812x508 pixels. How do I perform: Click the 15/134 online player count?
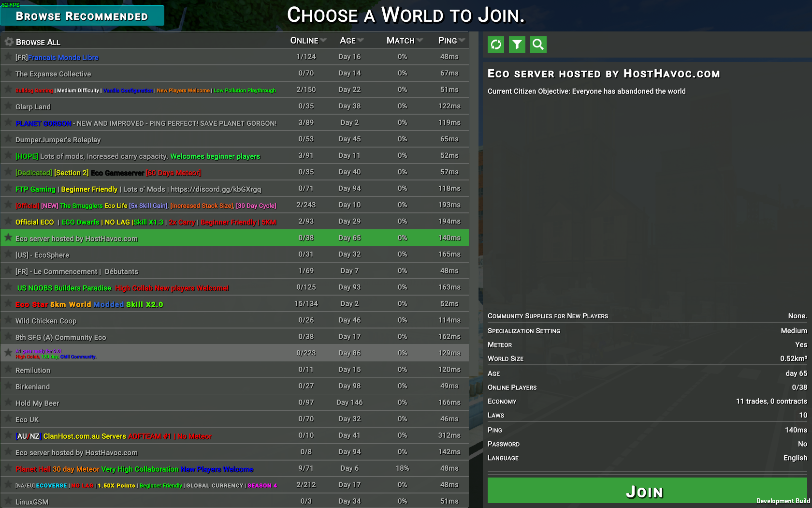(x=306, y=304)
